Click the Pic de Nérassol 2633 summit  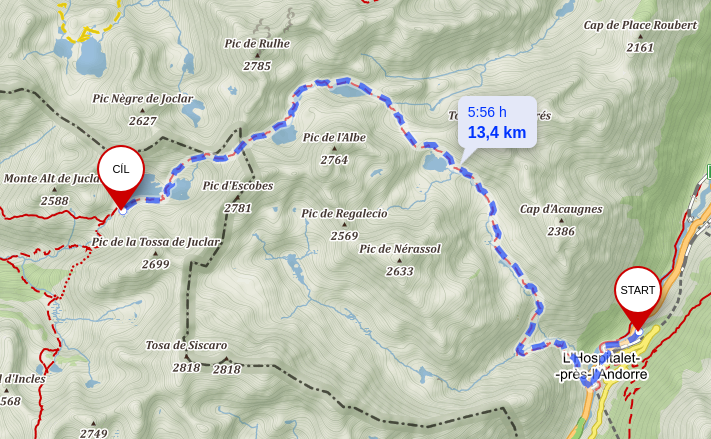[399, 260]
